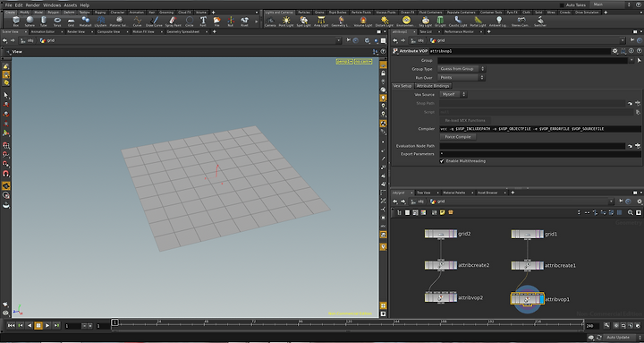
Task: Open the Material Palette tab
Action: [x=453, y=193]
